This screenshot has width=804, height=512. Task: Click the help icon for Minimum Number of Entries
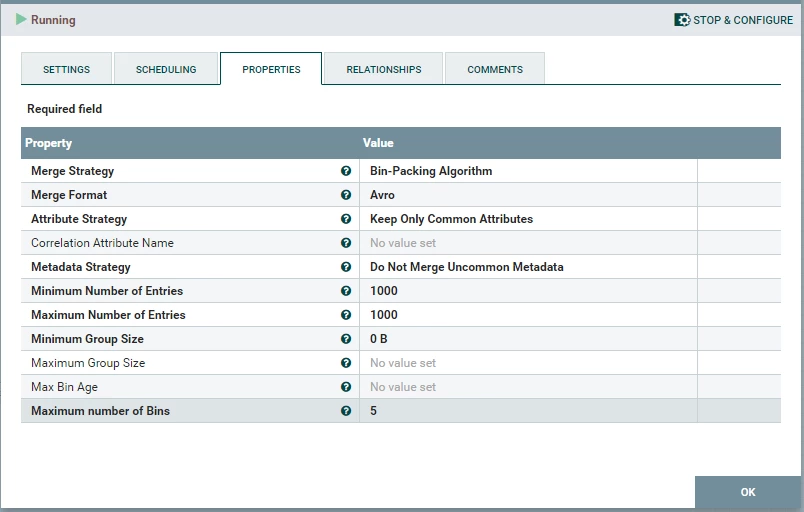[x=346, y=291]
